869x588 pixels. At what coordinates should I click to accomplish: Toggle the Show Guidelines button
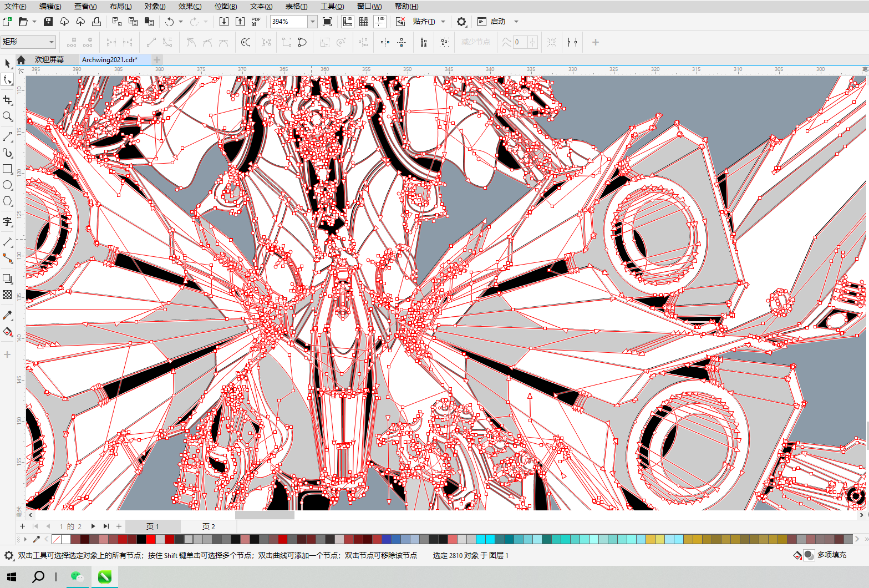[x=380, y=22]
